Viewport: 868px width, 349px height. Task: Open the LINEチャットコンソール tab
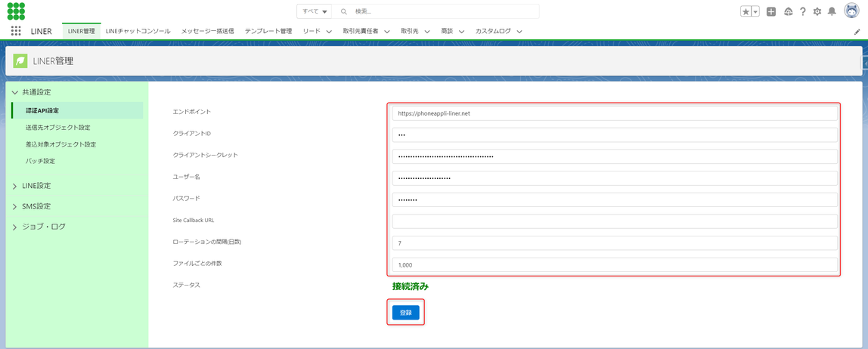[138, 31]
